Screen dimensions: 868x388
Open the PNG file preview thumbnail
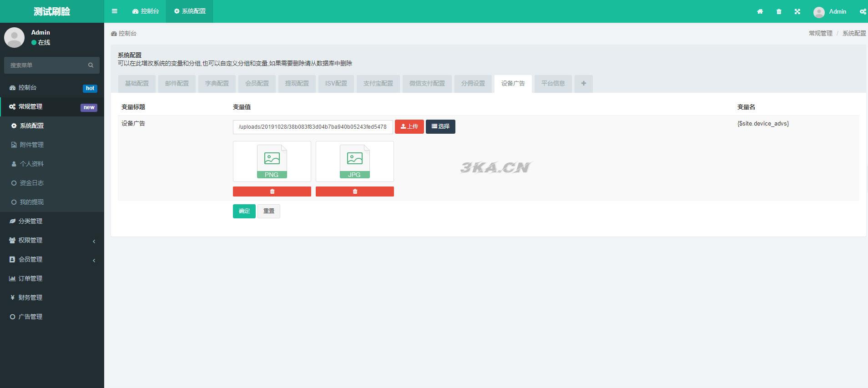[x=272, y=161]
